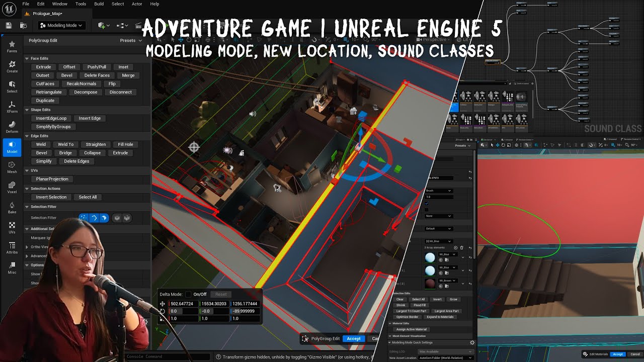Accept the PolyGroup Edit tool

[x=354, y=338]
